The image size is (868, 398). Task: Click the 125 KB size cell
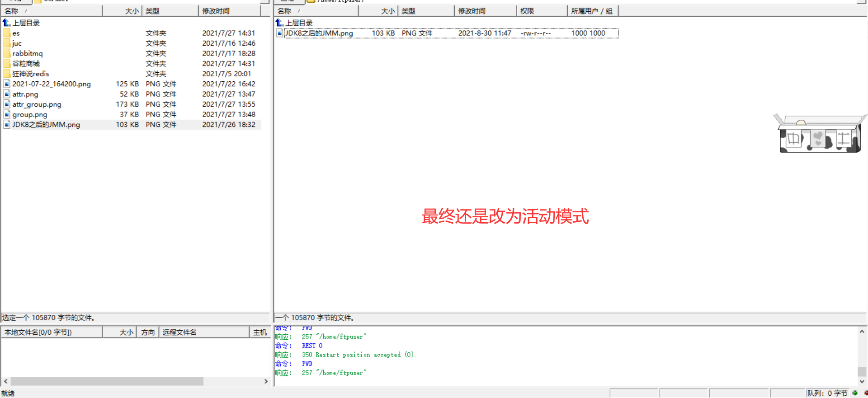[127, 84]
